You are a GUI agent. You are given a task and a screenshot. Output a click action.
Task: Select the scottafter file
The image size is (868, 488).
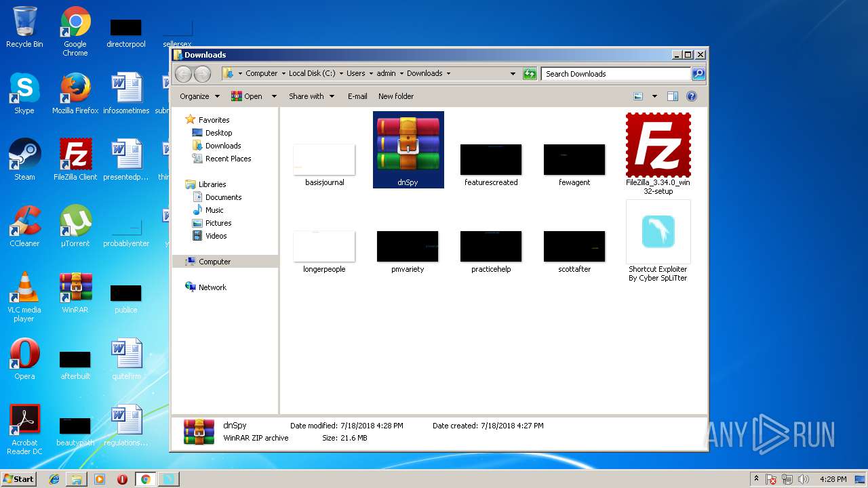coord(574,251)
